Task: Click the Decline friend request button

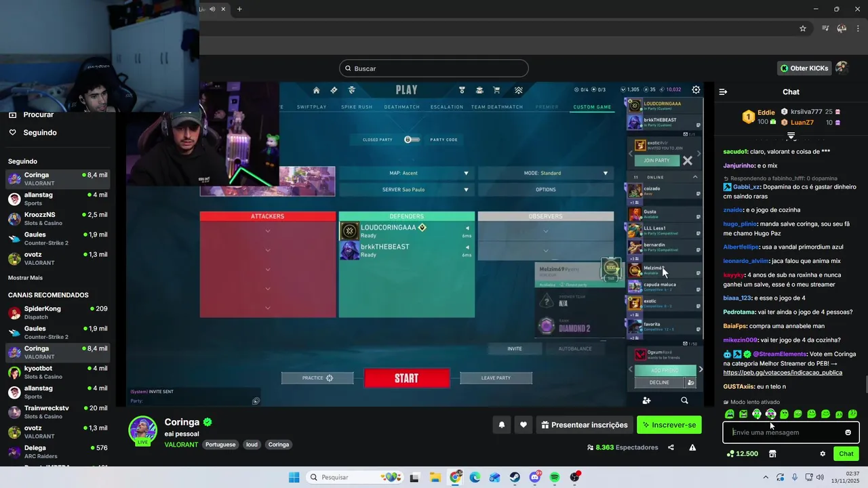Action: click(x=659, y=382)
